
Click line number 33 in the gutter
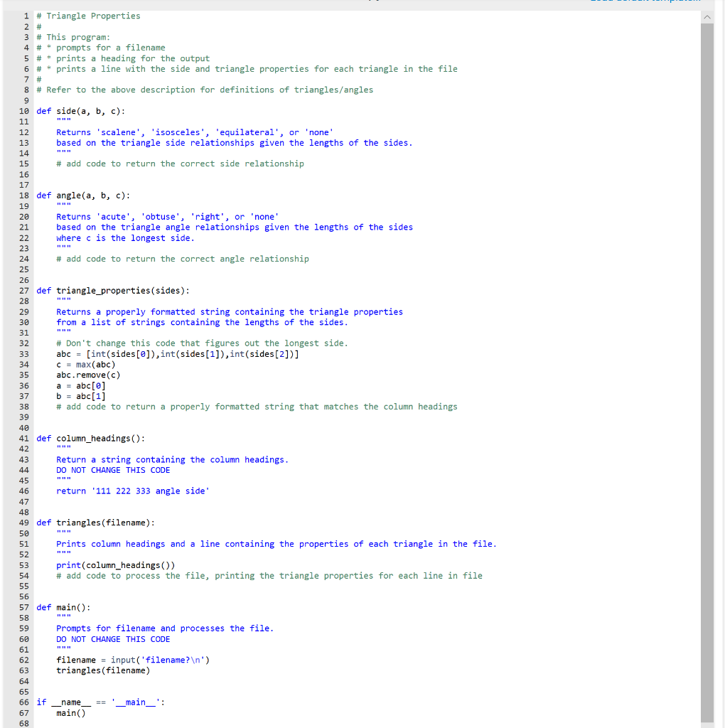(x=23, y=353)
